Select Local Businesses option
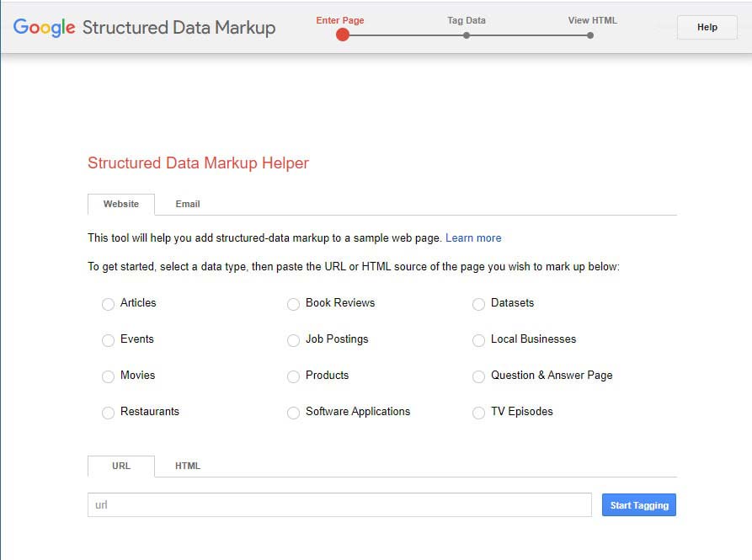 tap(478, 340)
